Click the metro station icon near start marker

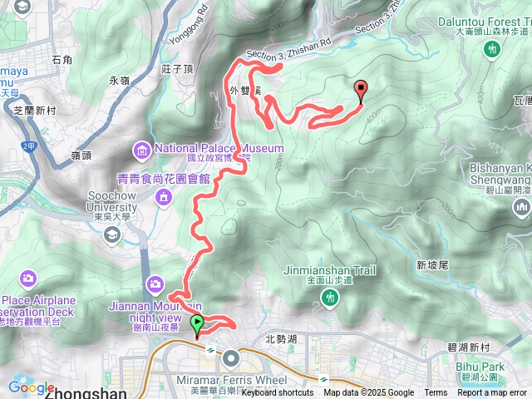pos(210,349)
